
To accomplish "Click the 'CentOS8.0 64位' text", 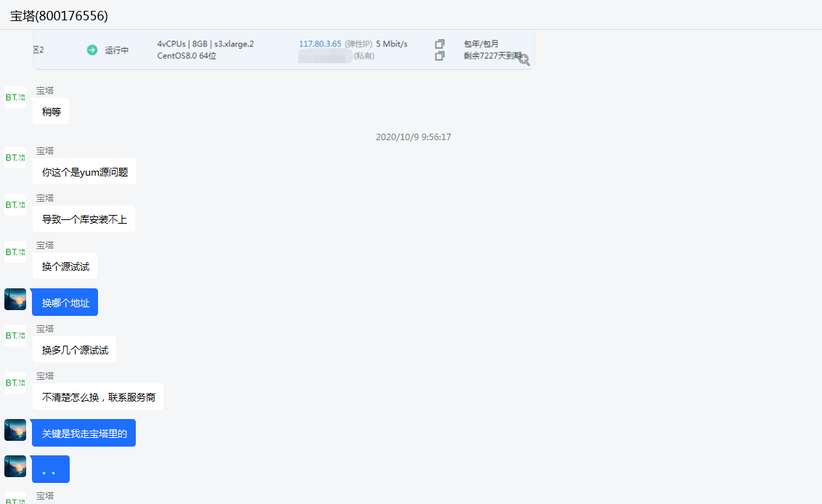I will click(187, 56).
